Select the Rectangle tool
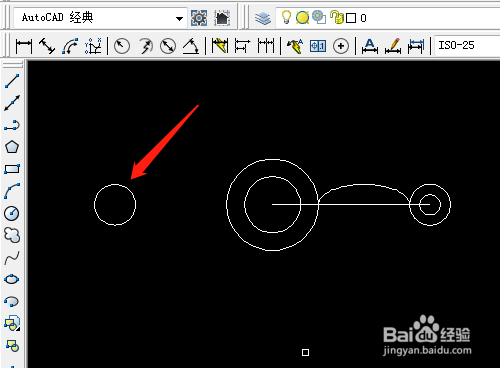Screen dimensions: 500x368 pyautogui.click(x=12, y=169)
